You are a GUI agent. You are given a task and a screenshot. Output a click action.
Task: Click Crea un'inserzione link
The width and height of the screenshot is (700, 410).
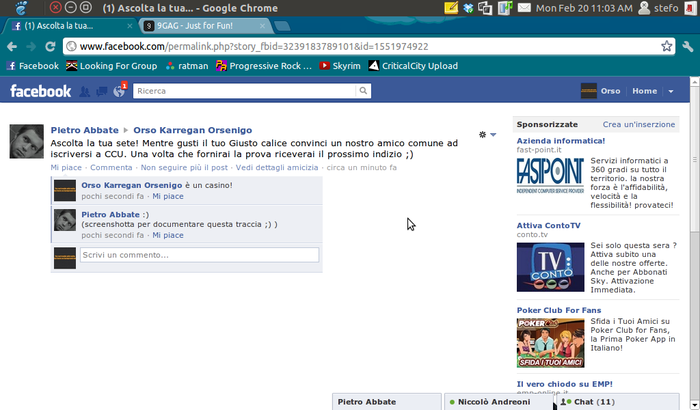coord(639,125)
